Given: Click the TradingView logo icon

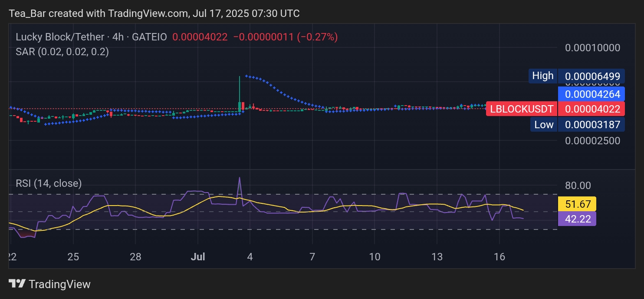Looking at the screenshot, I should [x=17, y=284].
